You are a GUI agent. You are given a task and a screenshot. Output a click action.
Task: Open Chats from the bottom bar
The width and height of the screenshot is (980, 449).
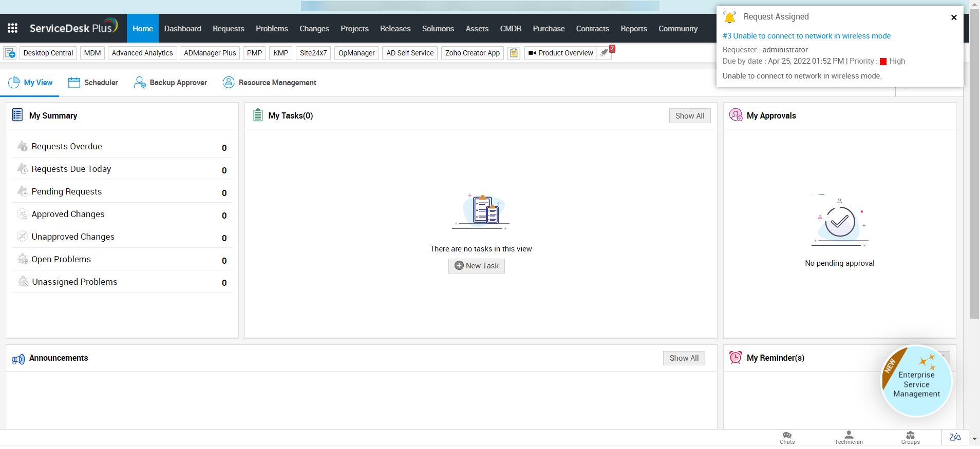click(787, 438)
